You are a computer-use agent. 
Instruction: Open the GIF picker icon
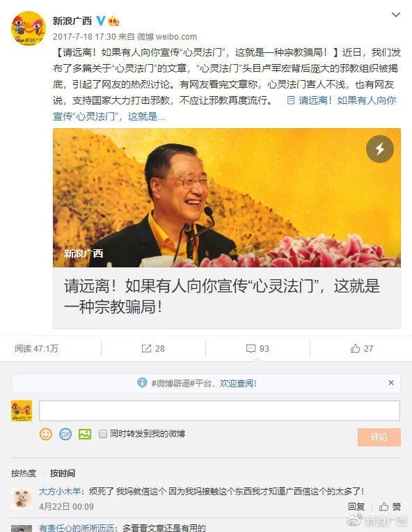[x=65, y=434]
